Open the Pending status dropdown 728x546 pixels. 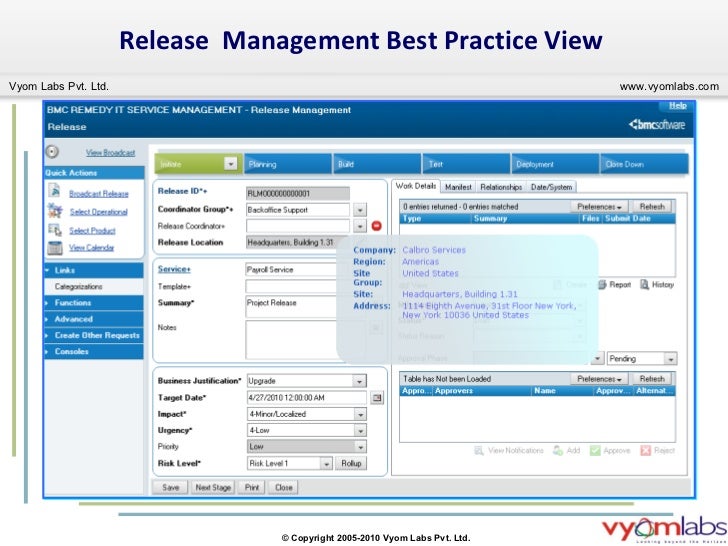tap(670, 358)
